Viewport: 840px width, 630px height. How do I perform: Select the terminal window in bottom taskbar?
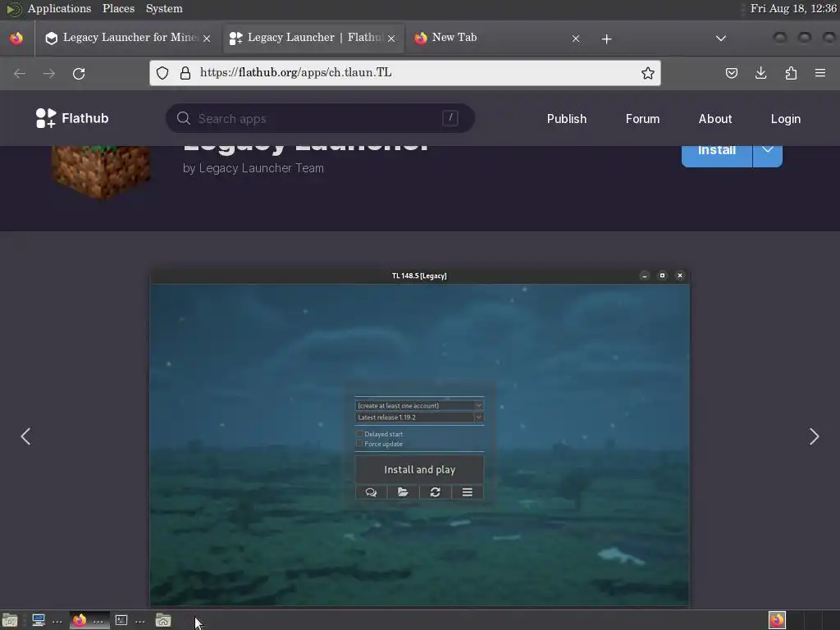pos(130,620)
